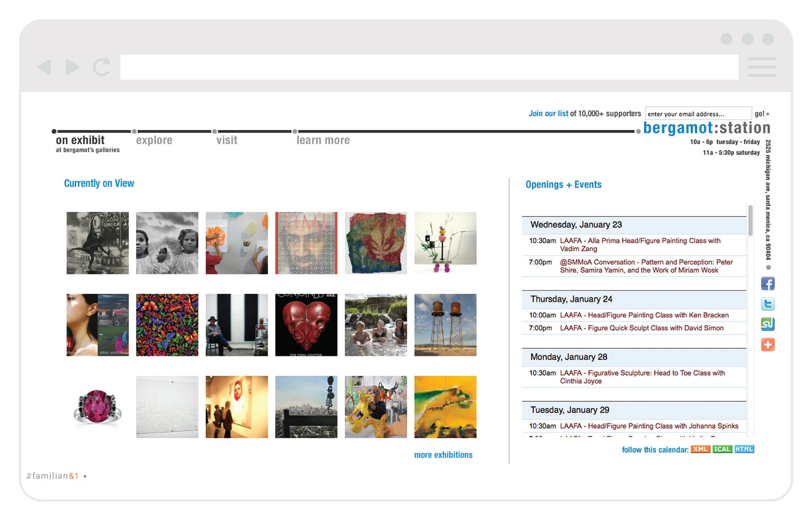Open the @SMMoA Conversation Pattern and Perception event
This screenshot has height=521, width=812.
pyautogui.click(x=646, y=266)
